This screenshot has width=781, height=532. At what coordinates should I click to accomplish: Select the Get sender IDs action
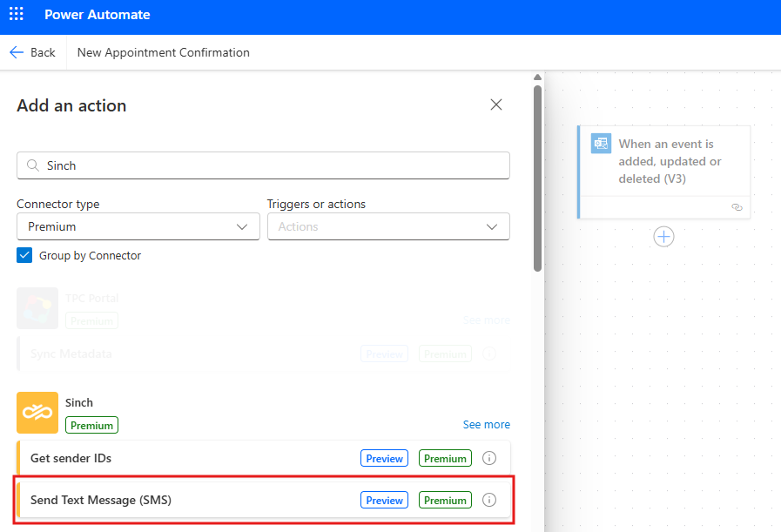pyautogui.click(x=264, y=458)
